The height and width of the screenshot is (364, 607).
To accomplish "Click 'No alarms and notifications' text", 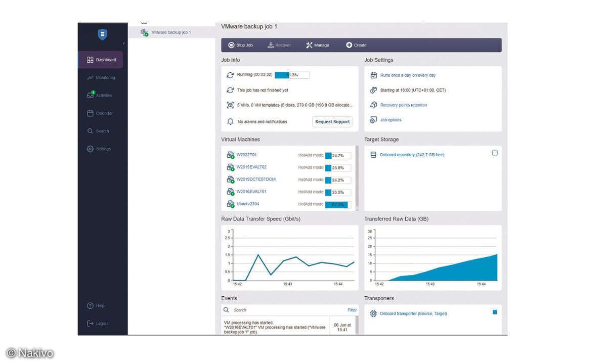I will click(262, 122).
